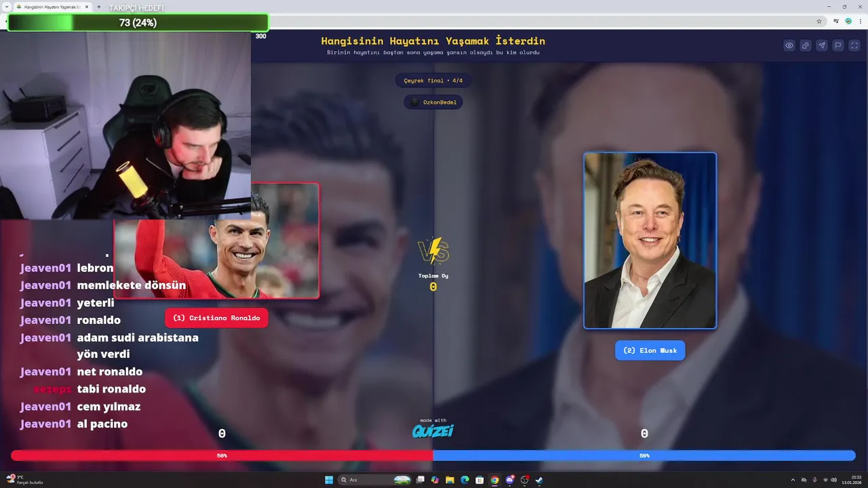Switch to Hangisinin Hayatını Yaşamak browser tab
The image size is (868, 488).
pos(53,7)
